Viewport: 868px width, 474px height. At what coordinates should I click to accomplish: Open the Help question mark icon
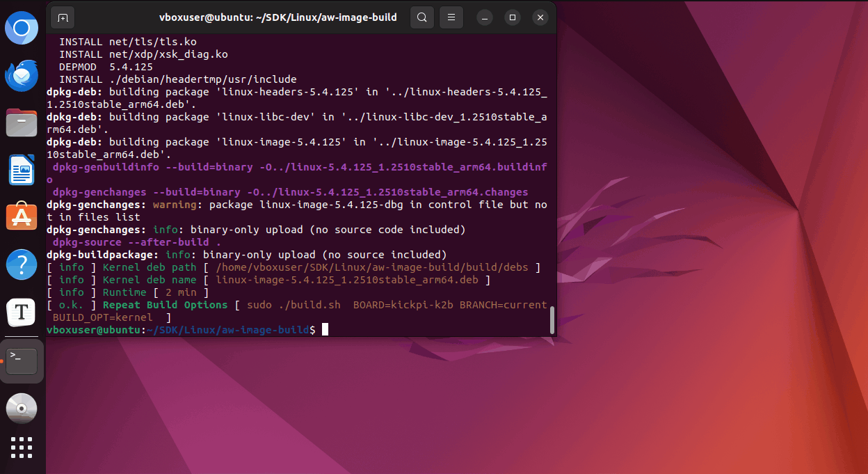22,264
